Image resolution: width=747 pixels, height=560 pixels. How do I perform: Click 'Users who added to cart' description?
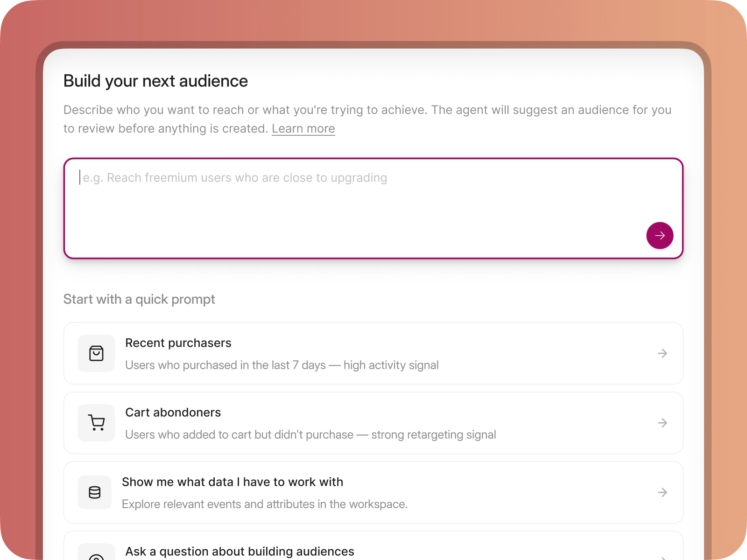point(310,434)
